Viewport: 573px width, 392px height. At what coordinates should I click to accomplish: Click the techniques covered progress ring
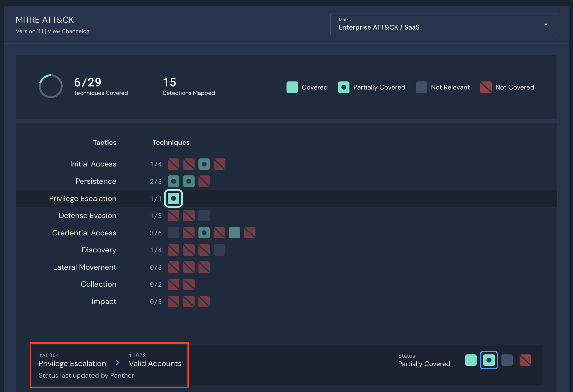coord(51,86)
